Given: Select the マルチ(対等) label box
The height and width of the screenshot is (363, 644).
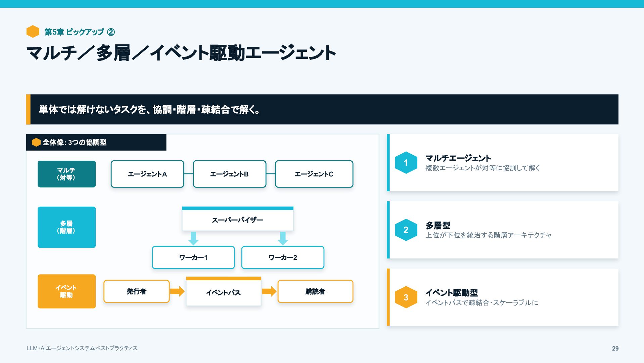Looking at the screenshot, I should pos(66,174).
